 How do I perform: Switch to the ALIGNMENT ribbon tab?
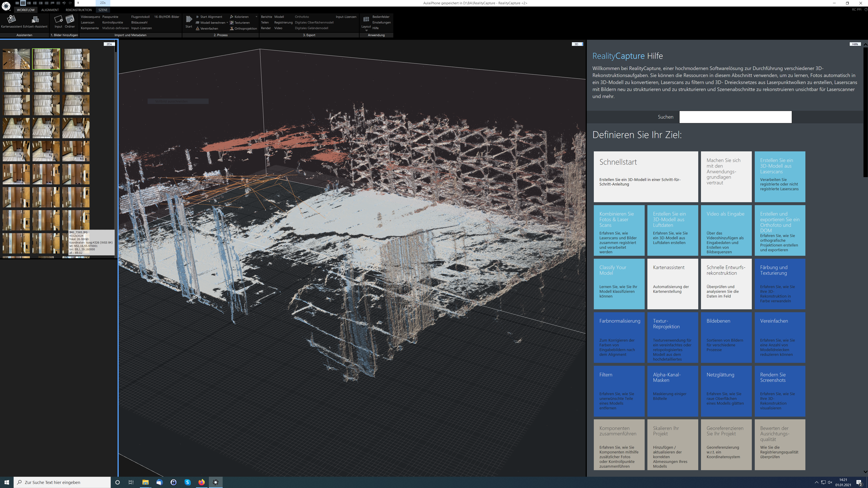click(x=50, y=10)
